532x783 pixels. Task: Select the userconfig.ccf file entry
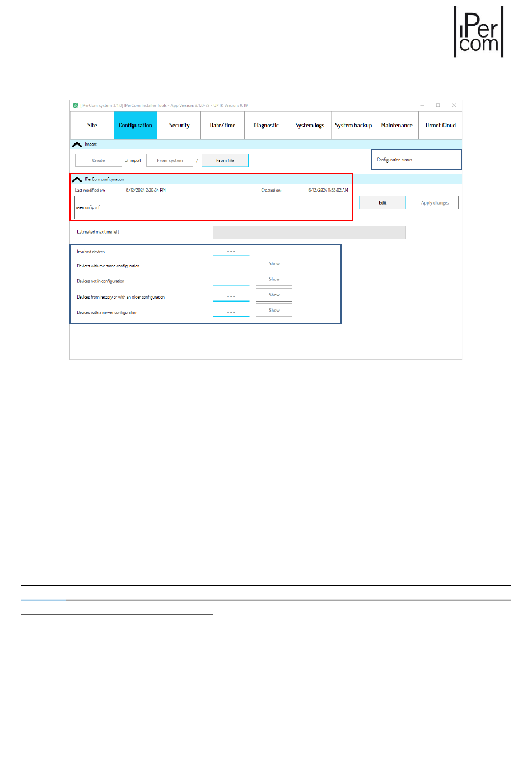point(213,207)
